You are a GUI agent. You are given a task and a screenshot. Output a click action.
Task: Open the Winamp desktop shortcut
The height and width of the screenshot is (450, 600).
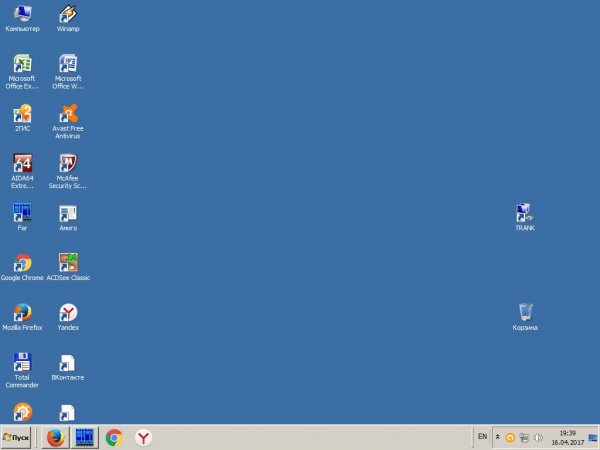click(x=68, y=14)
